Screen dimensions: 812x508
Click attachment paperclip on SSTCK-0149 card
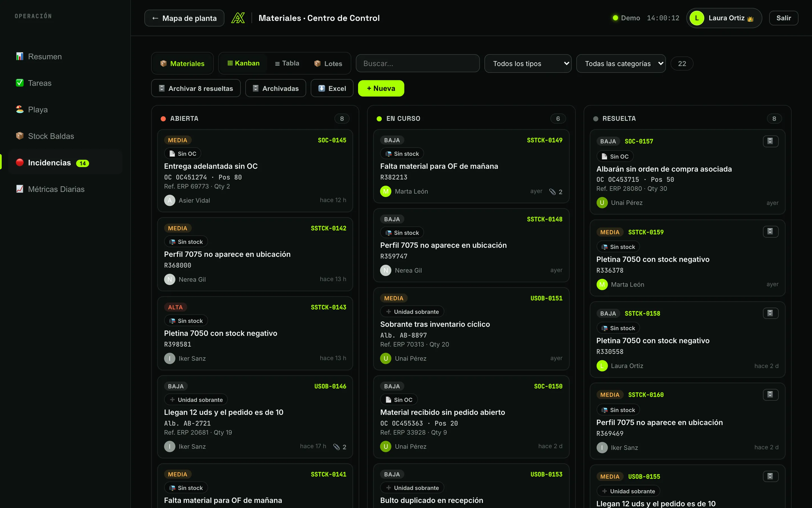pos(552,192)
